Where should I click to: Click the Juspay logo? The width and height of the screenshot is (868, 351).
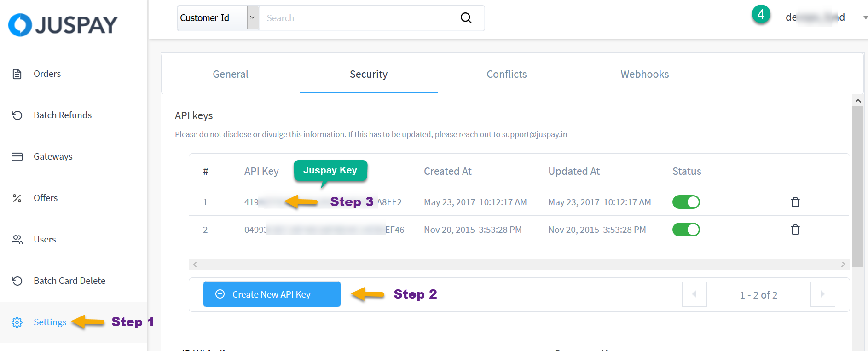(63, 25)
